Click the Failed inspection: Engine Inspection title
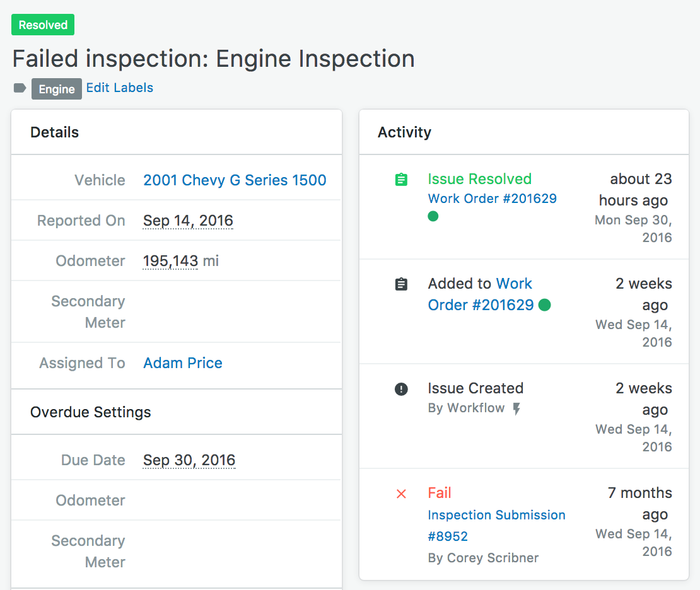This screenshot has width=700, height=590. pos(214,59)
